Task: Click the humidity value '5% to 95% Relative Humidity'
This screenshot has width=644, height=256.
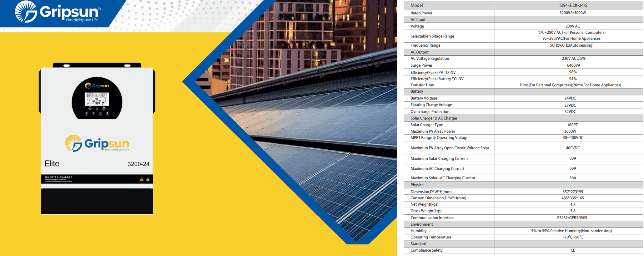Action: [571, 231]
